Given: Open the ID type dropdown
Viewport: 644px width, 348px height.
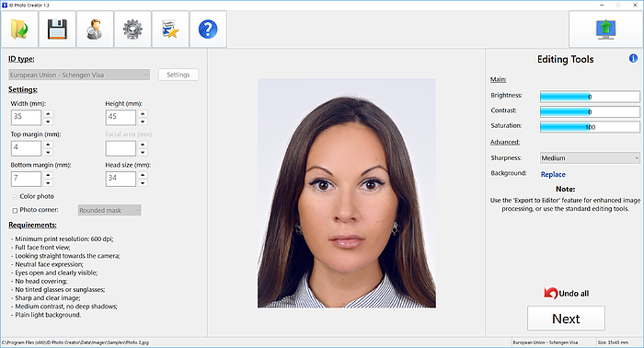Looking at the screenshot, I should click(x=80, y=75).
